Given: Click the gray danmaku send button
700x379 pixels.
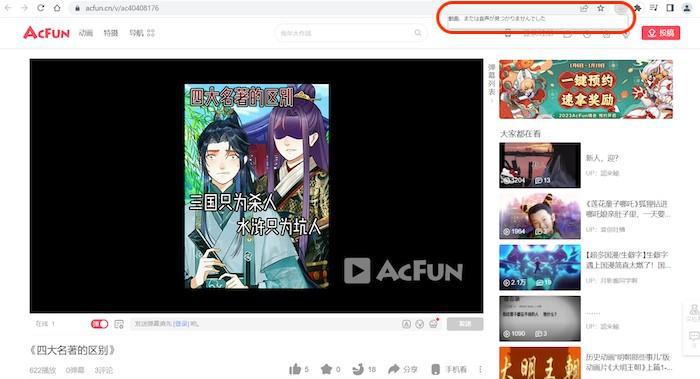Looking at the screenshot, I should (465, 324).
